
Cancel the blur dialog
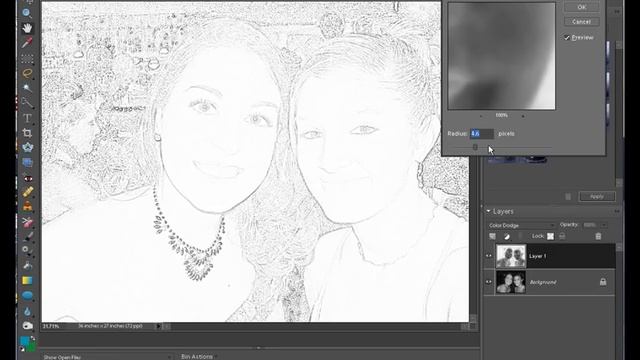pos(582,22)
